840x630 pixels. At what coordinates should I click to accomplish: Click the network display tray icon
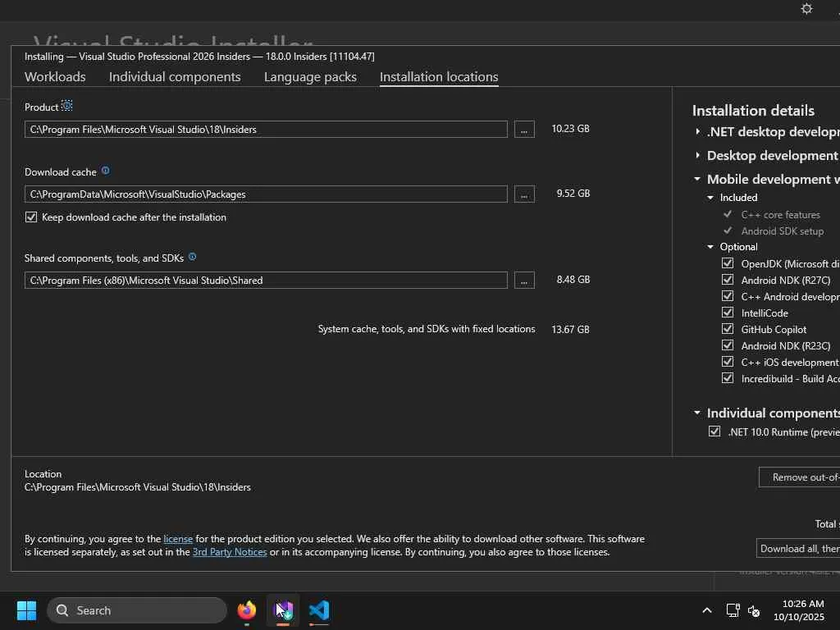coord(733,610)
